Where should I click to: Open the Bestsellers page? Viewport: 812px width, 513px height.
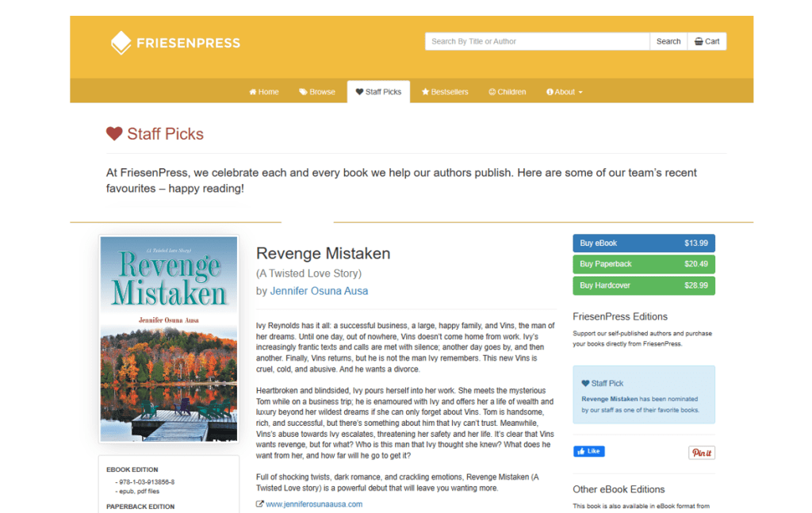(445, 92)
